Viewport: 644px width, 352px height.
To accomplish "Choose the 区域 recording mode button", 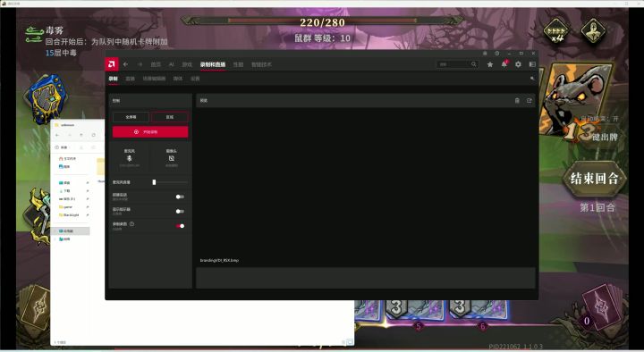I will coord(170,117).
